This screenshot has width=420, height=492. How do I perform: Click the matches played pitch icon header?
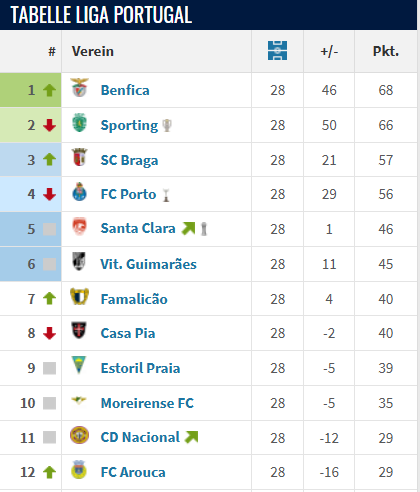pos(277,51)
